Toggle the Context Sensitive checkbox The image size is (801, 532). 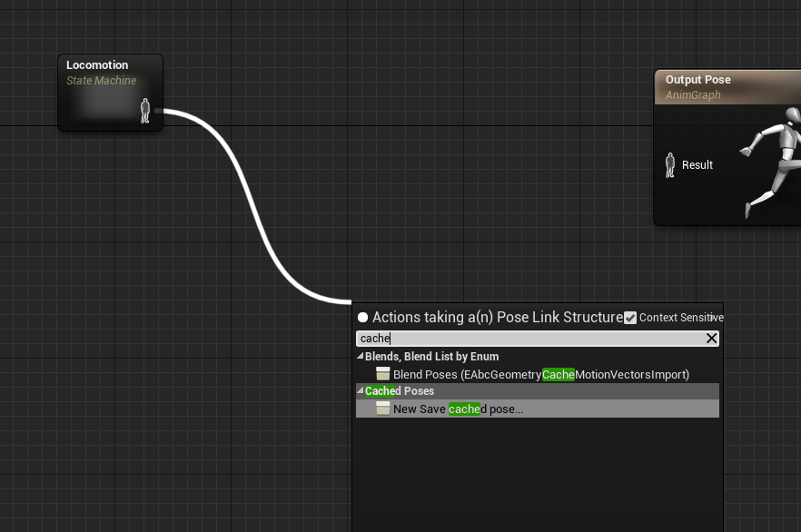tap(630, 318)
